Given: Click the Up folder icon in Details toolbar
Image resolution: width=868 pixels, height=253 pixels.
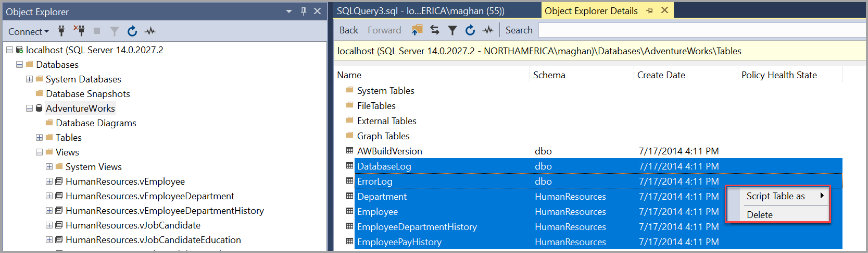Looking at the screenshot, I should click(417, 30).
